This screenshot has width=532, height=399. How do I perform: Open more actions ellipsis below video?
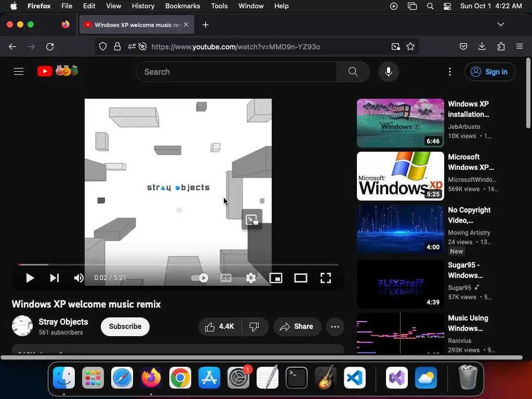[335, 327]
